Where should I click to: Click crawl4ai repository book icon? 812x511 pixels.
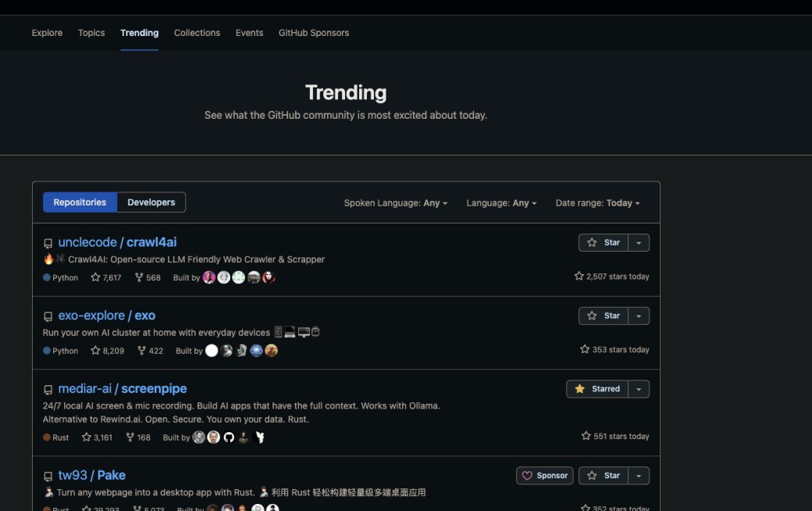(48, 243)
